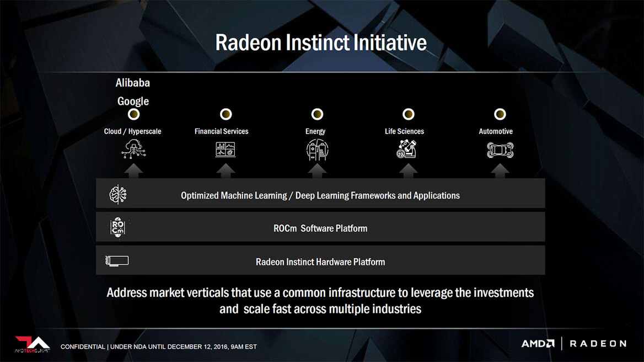
Task: Click the "Radeon Instinct Initiative" title
Action: pos(321,42)
